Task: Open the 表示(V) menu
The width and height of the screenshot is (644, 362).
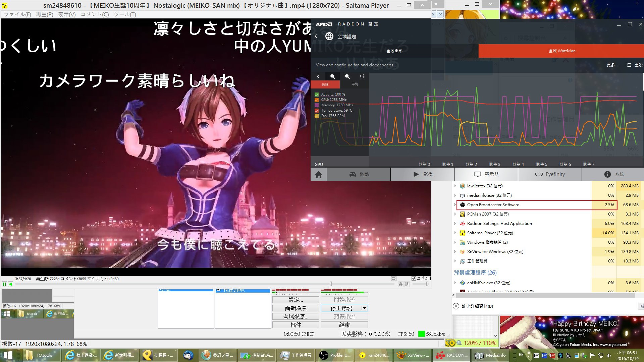Action: pos(67,14)
